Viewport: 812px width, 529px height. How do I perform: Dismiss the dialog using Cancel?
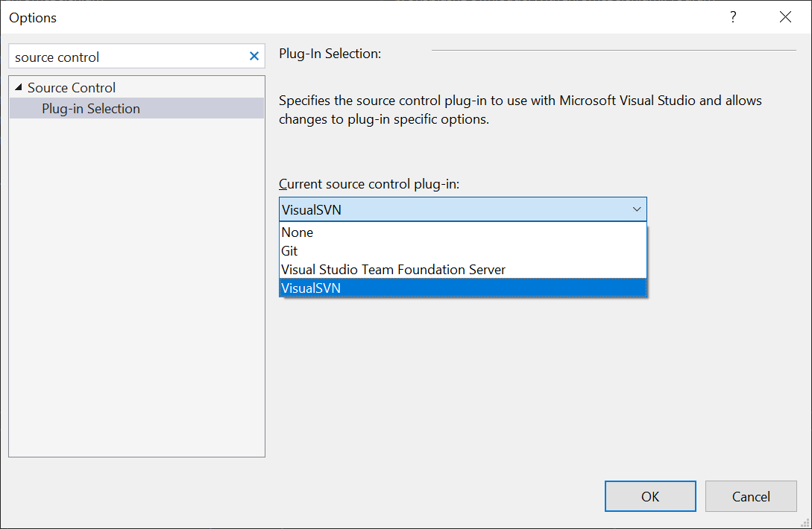(x=751, y=496)
